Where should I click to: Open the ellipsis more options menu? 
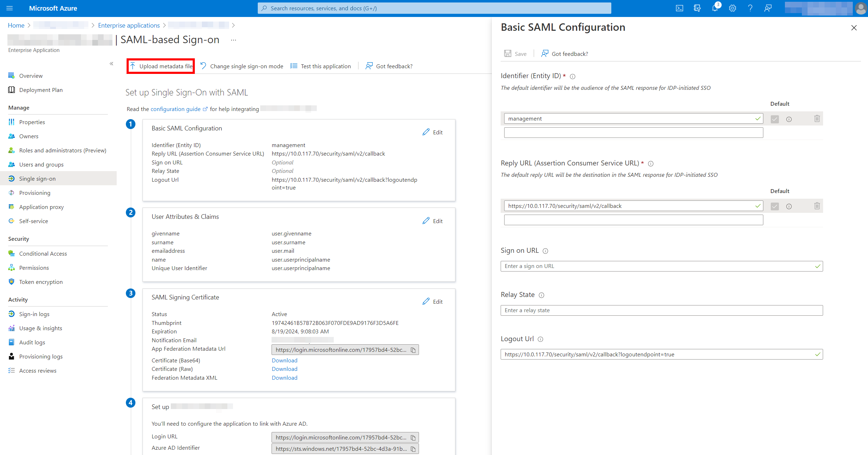click(x=233, y=40)
